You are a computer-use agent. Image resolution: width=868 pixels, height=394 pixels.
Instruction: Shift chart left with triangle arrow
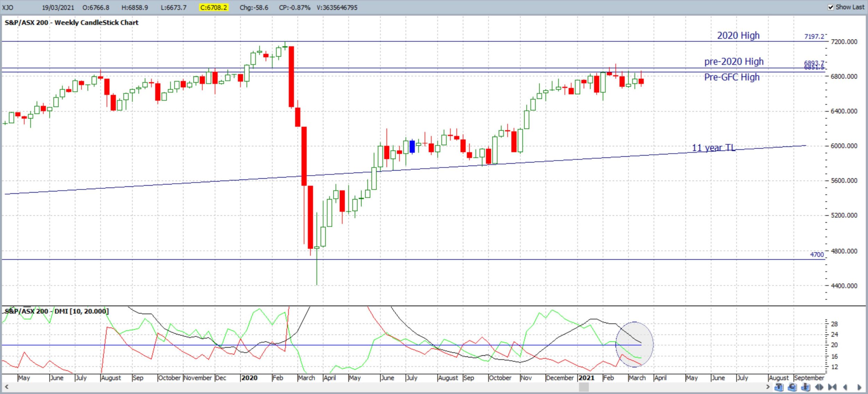point(845,387)
